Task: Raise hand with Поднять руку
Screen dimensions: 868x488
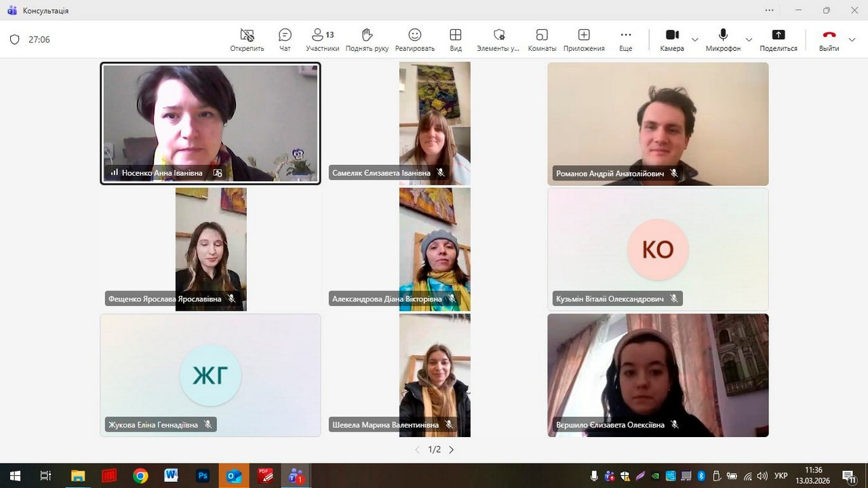Action: pos(367,39)
